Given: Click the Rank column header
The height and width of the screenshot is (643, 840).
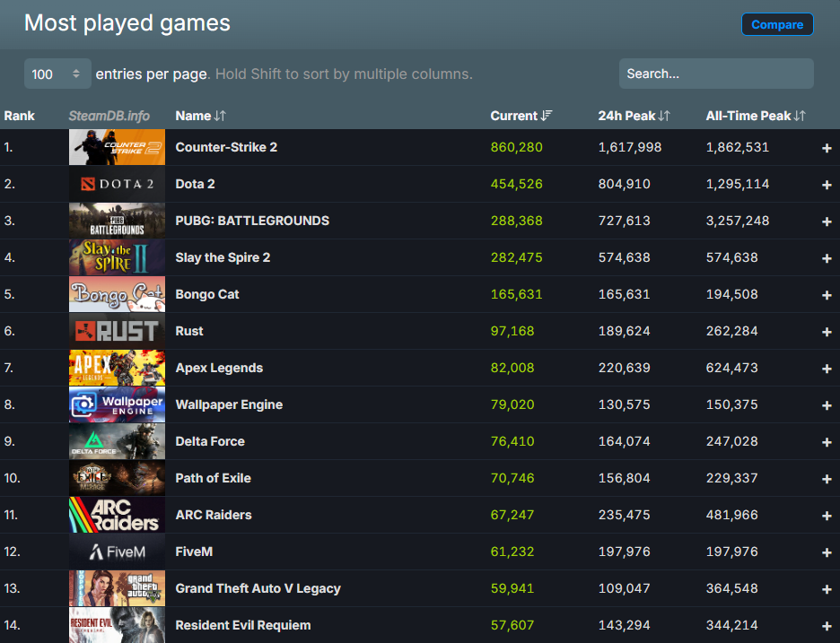Looking at the screenshot, I should click(x=19, y=116).
